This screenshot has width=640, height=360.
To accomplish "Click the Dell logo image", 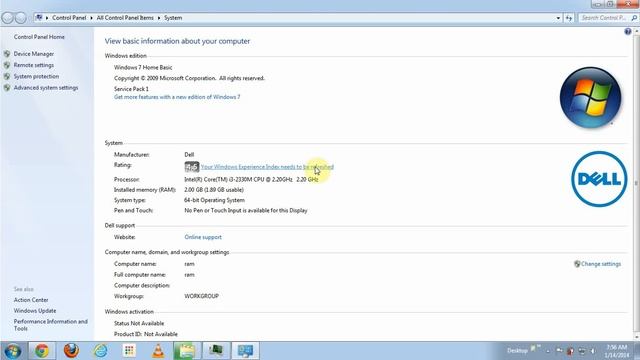I will pyautogui.click(x=599, y=179).
